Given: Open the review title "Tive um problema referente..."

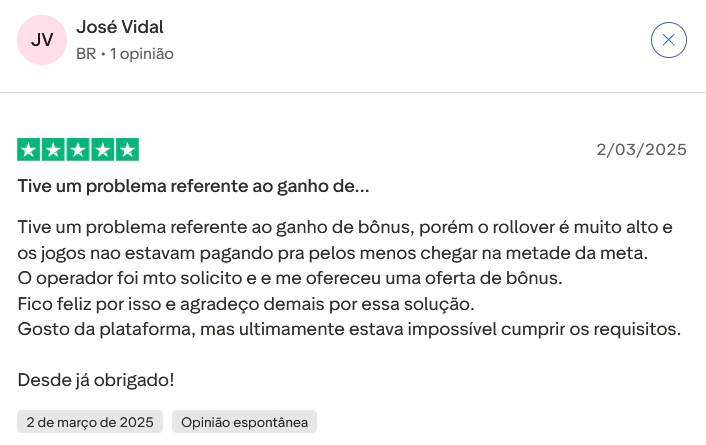Looking at the screenshot, I should point(194,186).
